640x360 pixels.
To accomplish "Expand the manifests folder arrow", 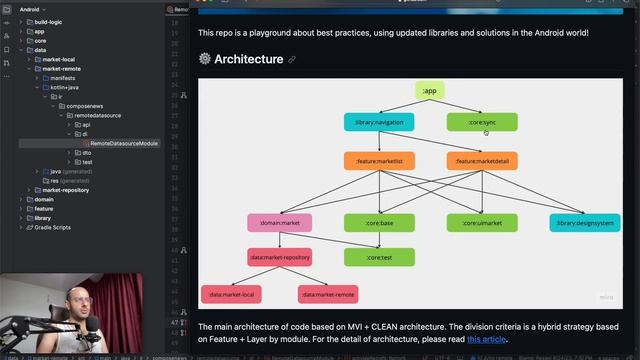I will click(x=37, y=78).
